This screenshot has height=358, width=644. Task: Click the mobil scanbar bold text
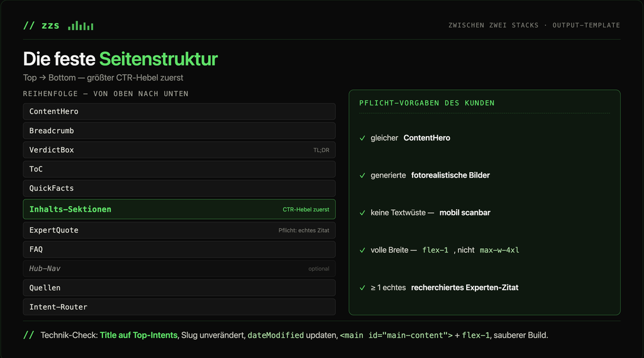tap(465, 213)
